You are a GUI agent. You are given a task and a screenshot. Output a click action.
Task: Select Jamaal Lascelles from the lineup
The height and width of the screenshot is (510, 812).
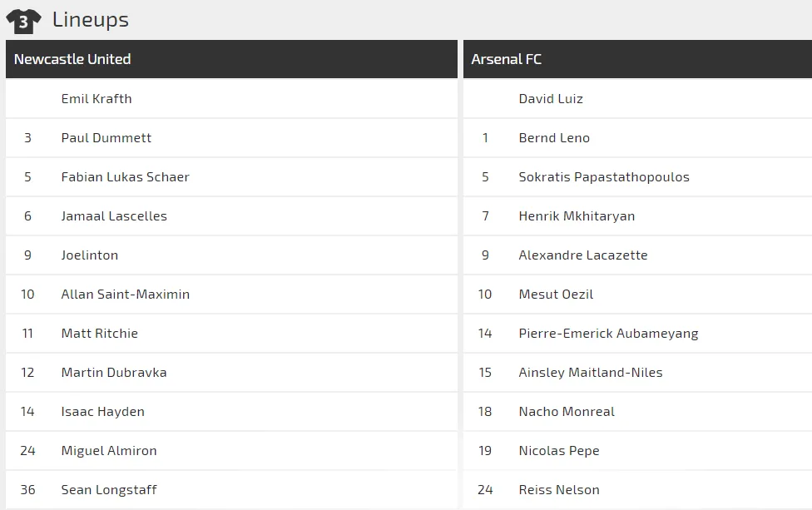pos(114,216)
